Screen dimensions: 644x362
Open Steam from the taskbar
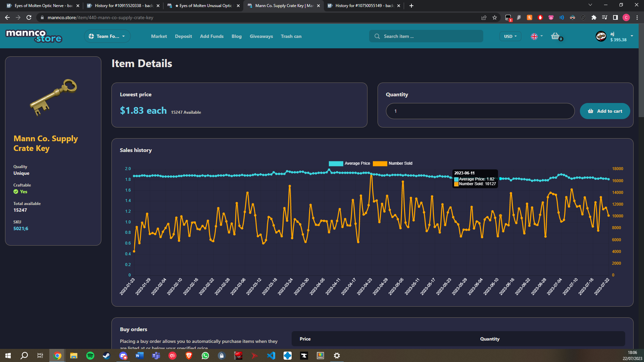(x=107, y=356)
